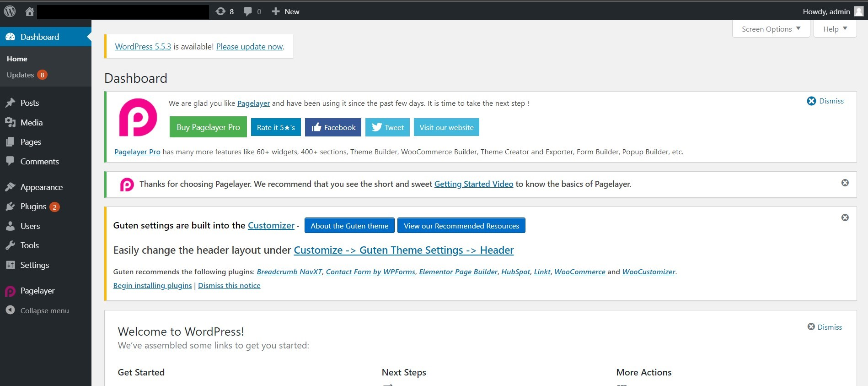The image size is (868, 386).
Task: Click Rate it 5 stars button
Action: (276, 127)
